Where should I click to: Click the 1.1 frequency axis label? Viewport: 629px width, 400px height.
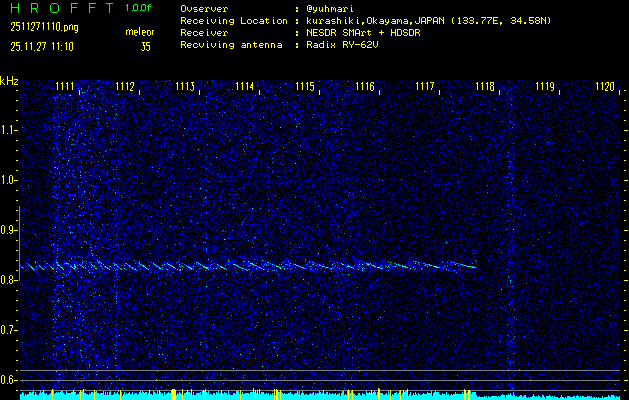[9, 130]
